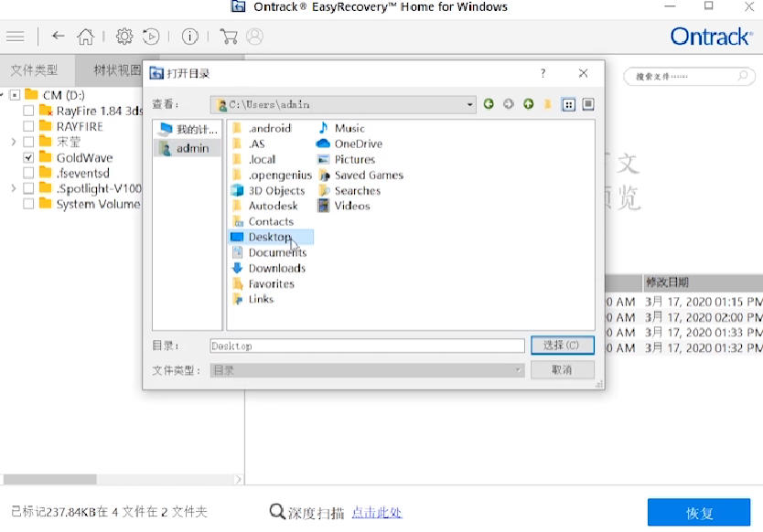
Task: Check the RayFire 1.84 3ds folder checkbox
Action: coord(30,112)
